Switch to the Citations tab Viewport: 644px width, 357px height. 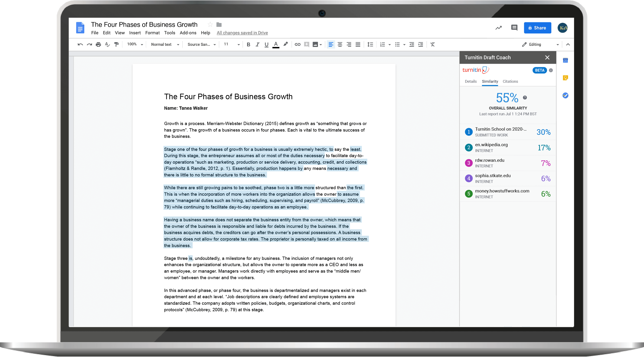(x=510, y=82)
